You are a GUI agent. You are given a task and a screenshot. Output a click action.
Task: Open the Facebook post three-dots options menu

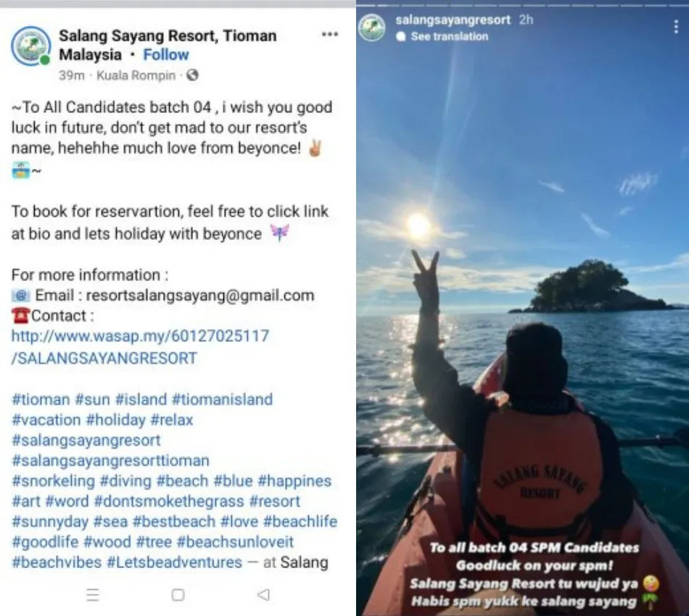point(329,34)
